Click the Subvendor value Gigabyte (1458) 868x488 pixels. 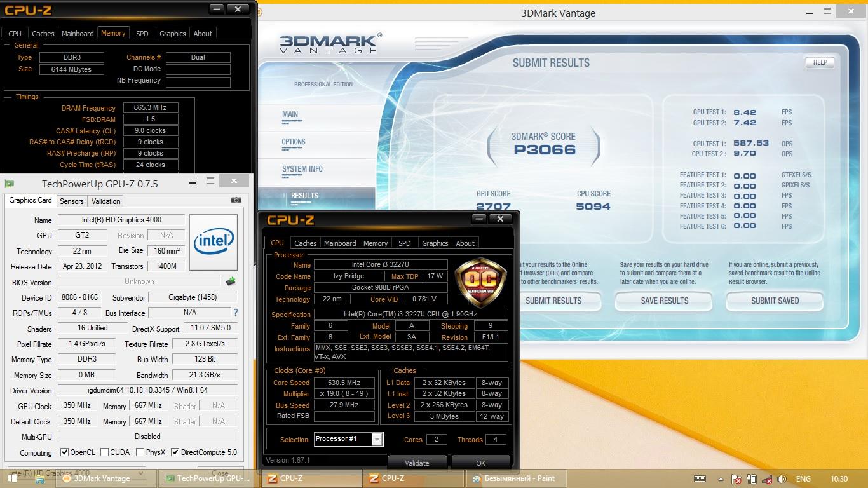[x=193, y=297]
